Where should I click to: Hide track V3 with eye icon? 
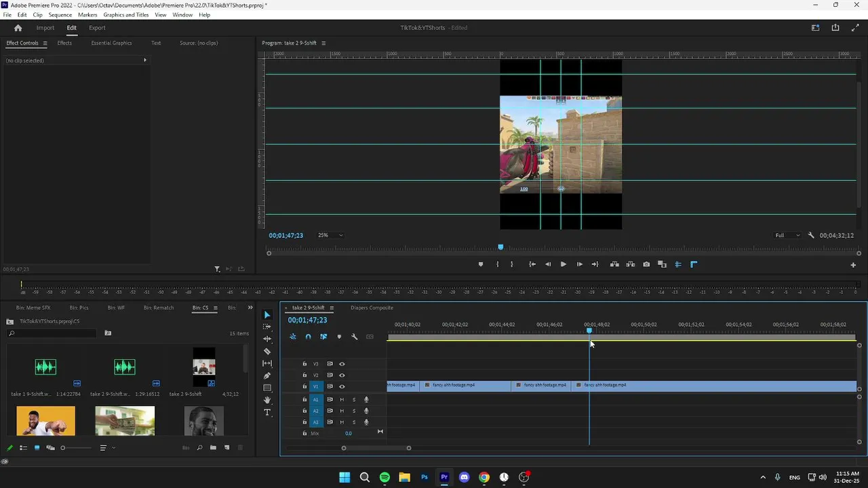click(342, 364)
